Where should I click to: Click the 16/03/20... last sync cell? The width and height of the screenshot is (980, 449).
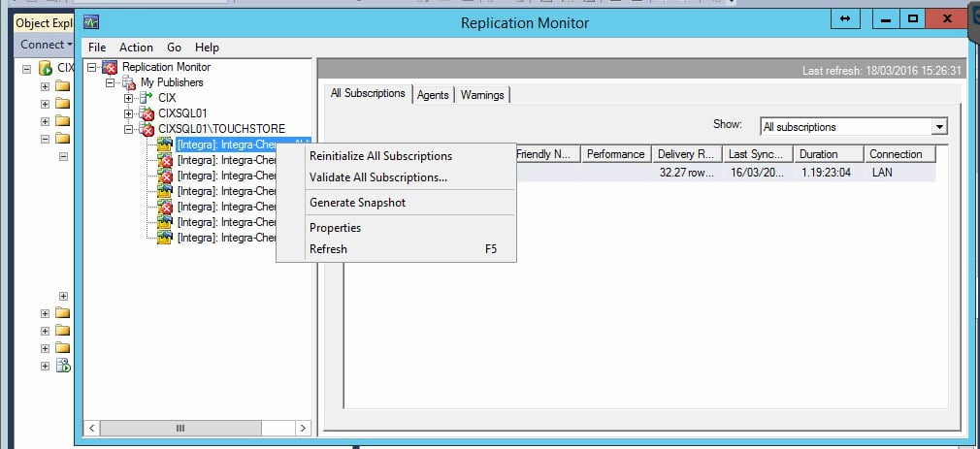pos(758,173)
